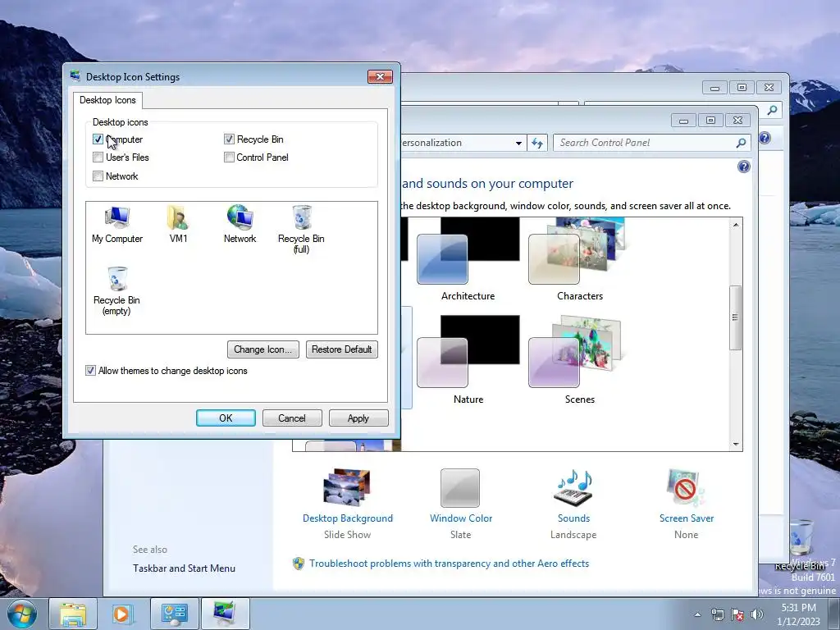840x630 pixels.
Task: Select the Recycle Bin (full) icon
Action: [x=301, y=230]
